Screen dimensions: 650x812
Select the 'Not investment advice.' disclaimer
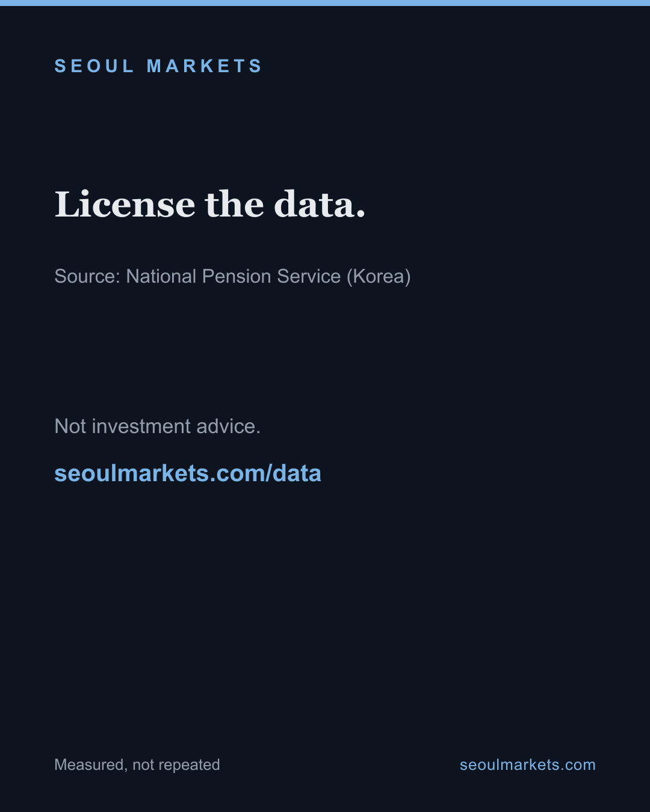[157, 426]
